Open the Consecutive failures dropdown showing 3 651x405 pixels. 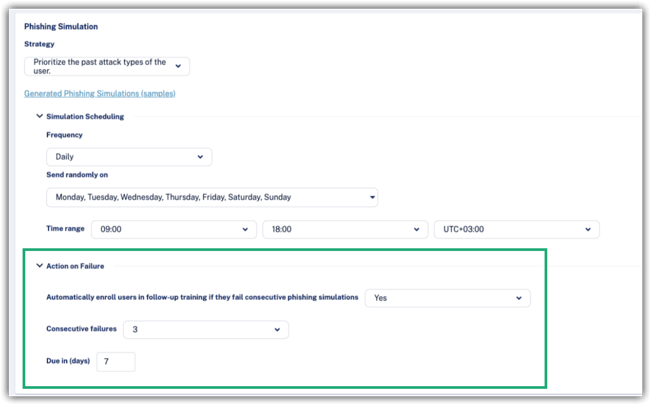(x=206, y=329)
